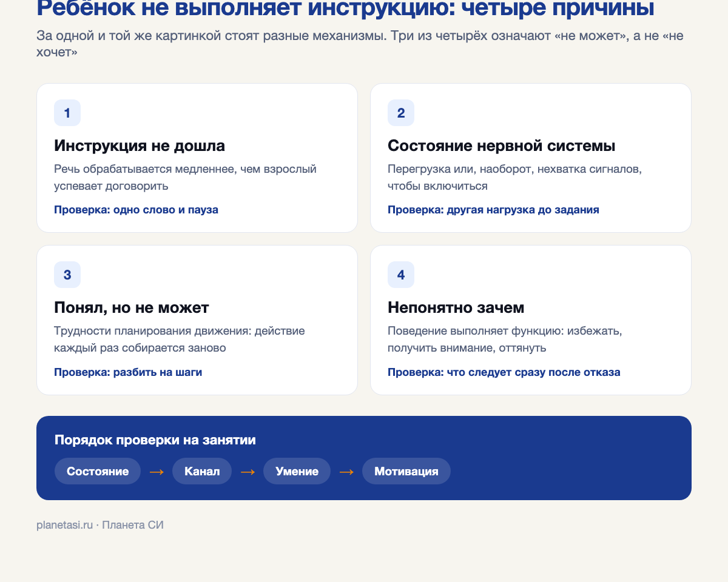Click the heading "Инструкция не дошла"
Viewport: 728px width, 582px height.
(140, 146)
